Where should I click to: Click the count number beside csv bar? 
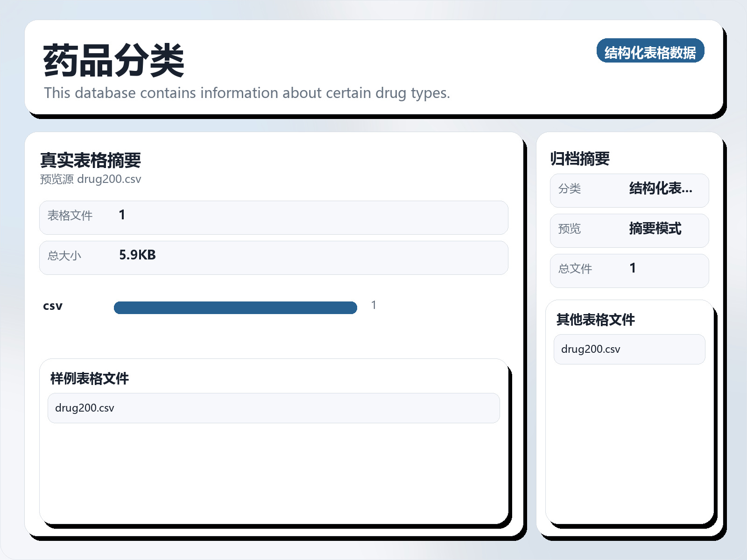click(373, 305)
